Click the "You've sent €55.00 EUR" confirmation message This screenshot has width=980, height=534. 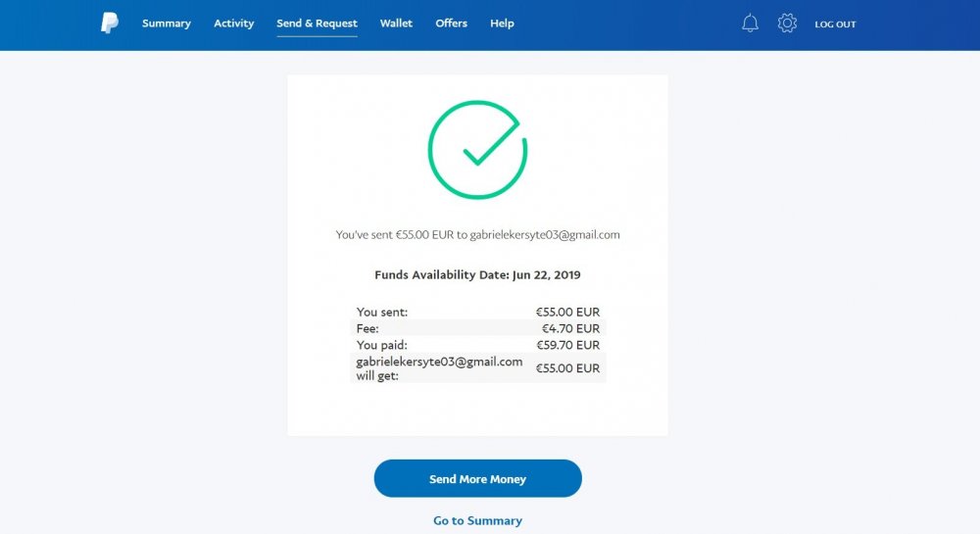[477, 235]
